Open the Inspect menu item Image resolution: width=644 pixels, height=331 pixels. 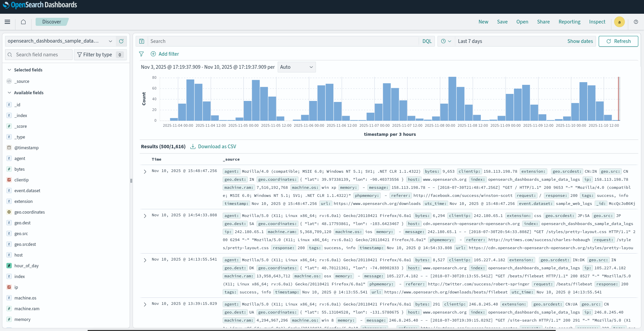597,22
